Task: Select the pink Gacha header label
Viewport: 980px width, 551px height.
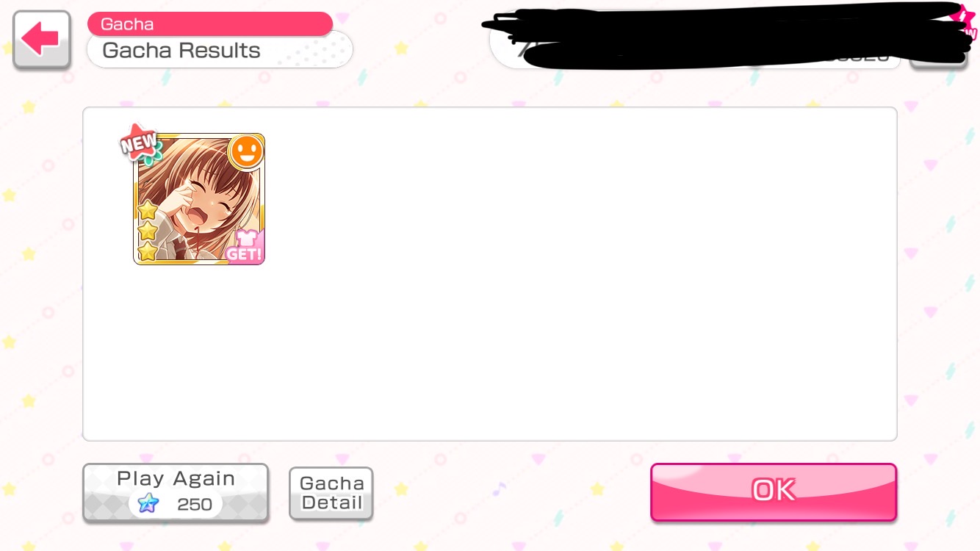Action: pyautogui.click(x=210, y=24)
